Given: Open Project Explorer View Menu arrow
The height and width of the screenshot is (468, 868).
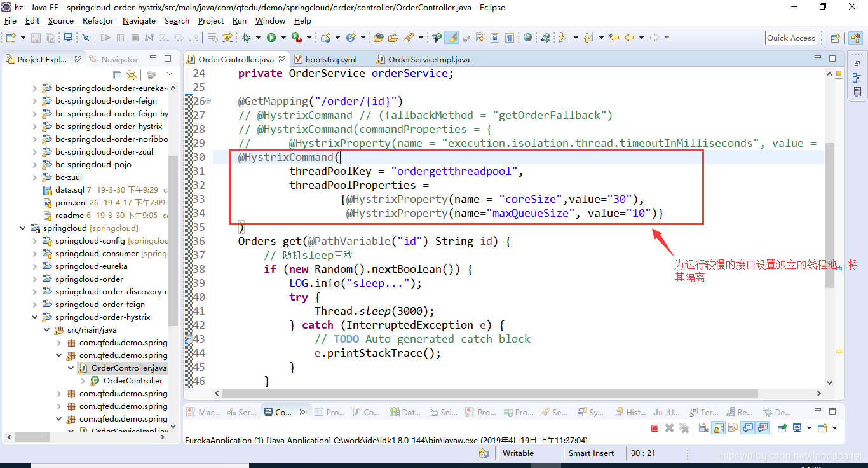Looking at the screenshot, I should (x=170, y=75).
